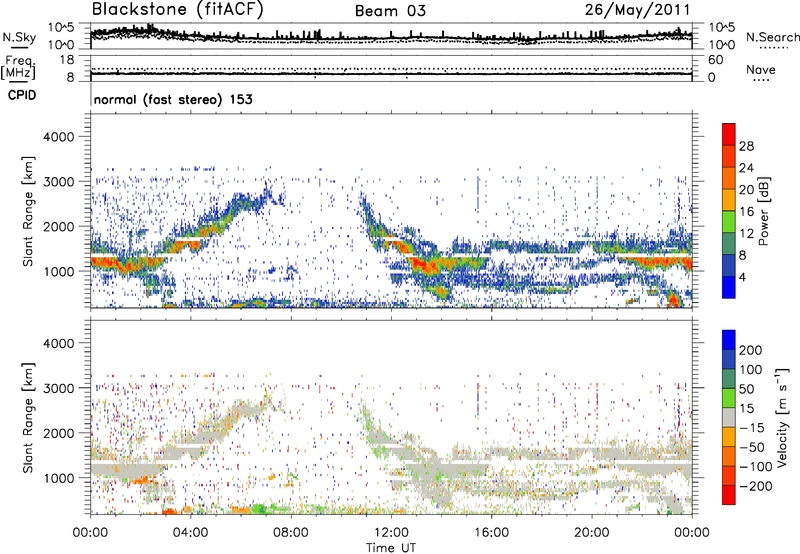Click the "04:00" time tick label
Screen dimensions: 800x554
pyautogui.click(x=190, y=533)
